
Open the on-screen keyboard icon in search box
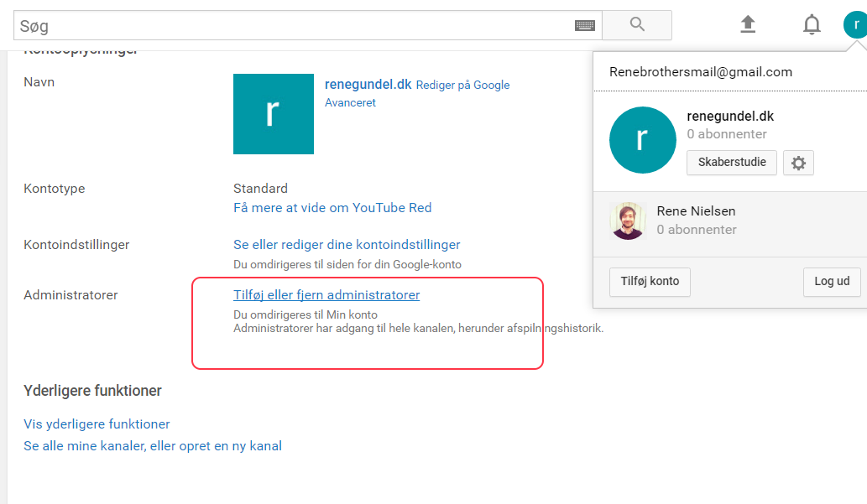tap(584, 25)
